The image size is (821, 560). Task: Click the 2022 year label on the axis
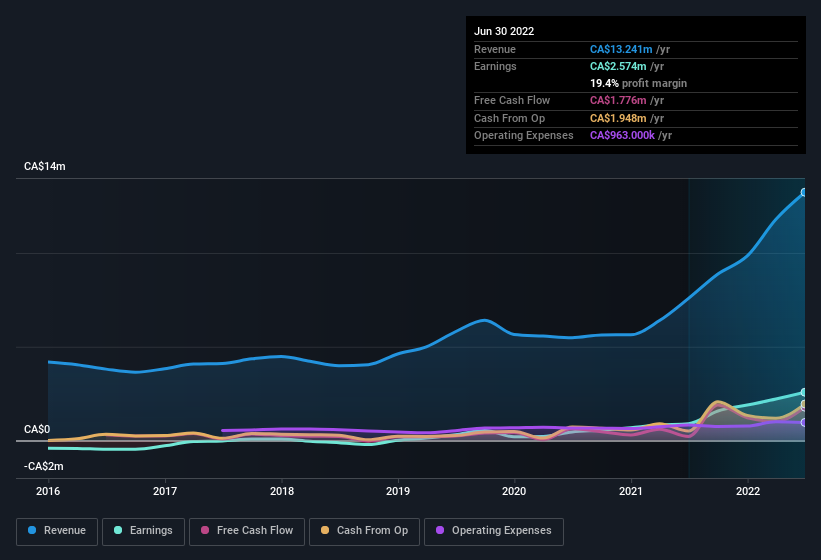[x=747, y=491]
